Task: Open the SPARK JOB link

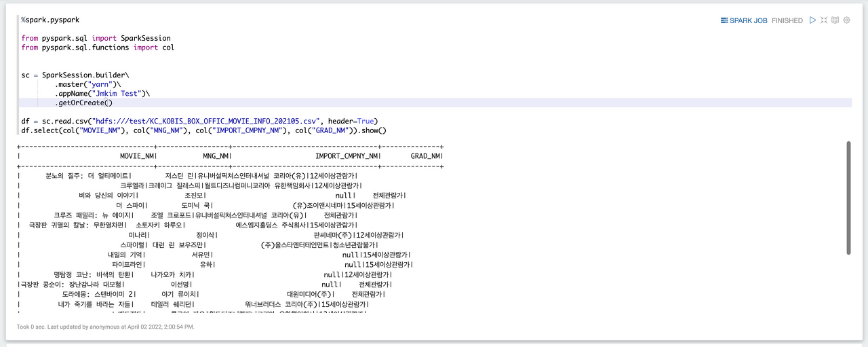Action: tap(744, 21)
